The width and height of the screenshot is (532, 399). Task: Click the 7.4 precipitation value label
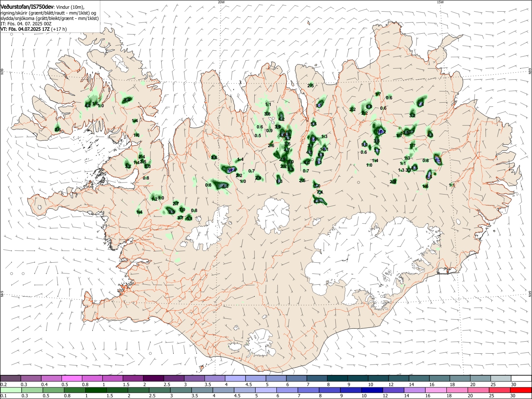(320, 192)
